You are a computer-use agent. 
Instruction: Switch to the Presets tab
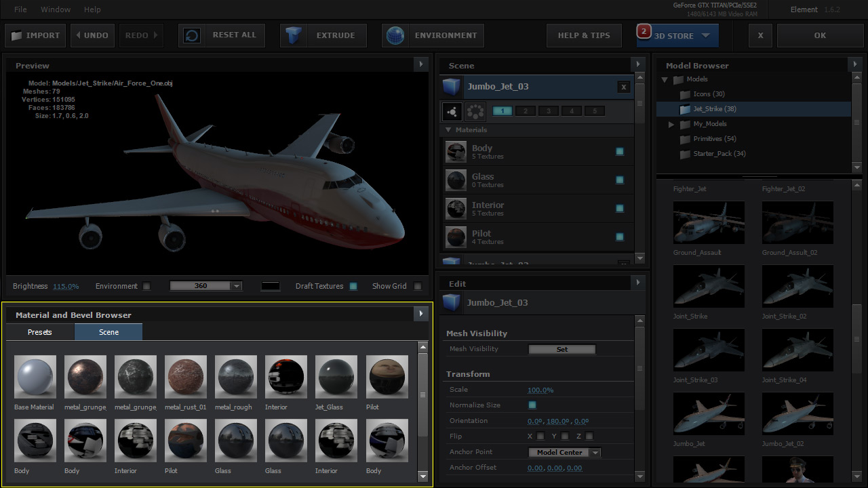point(40,332)
